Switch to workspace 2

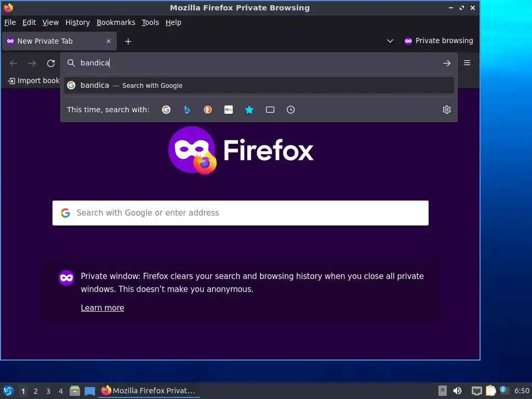[x=36, y=391]
